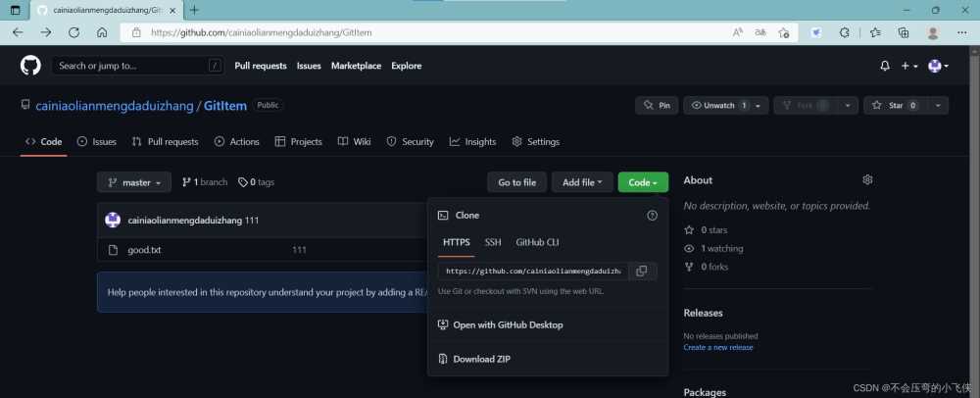Expand the Unwatch options dropdown arrow
The height and width of the screenshot is (398, 980).
tap(759, 106)
